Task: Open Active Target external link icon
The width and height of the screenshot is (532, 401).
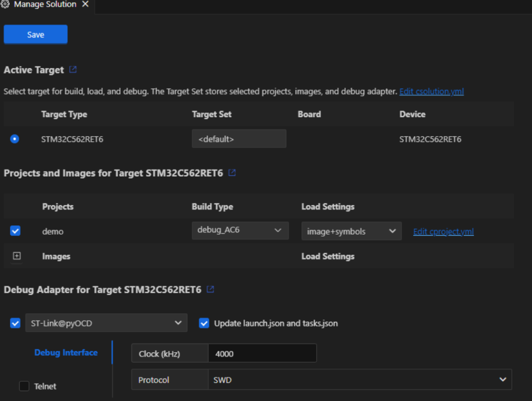Action: click(73, 69)
